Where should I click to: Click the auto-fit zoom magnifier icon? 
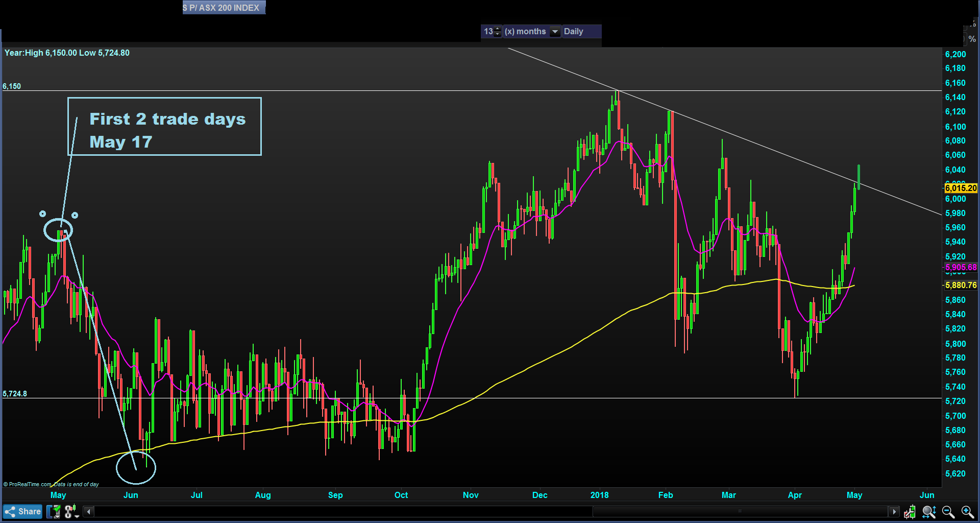(x=929, y=511)
